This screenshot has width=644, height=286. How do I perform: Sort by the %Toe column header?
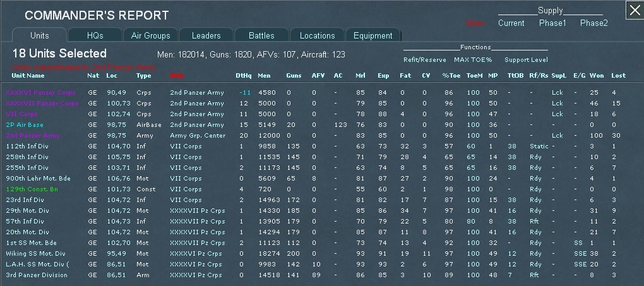451,76
